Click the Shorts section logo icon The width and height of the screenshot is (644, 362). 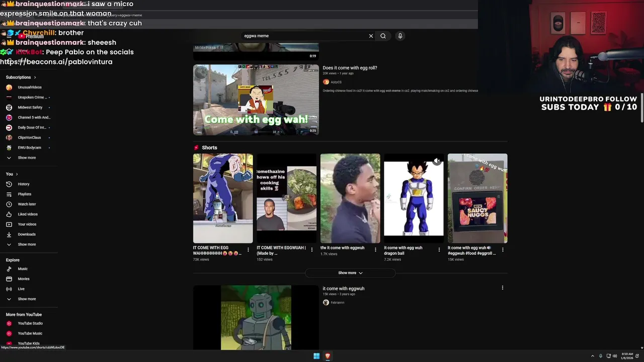click(x=196, y=148)
